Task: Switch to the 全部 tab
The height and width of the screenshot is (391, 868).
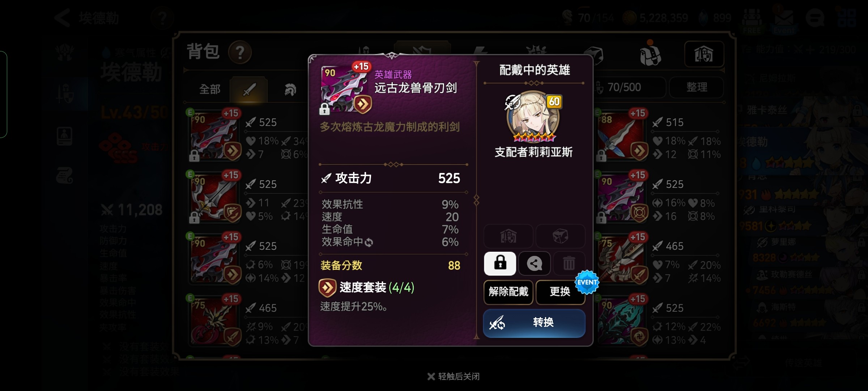Action: click(x=210, y=89)
